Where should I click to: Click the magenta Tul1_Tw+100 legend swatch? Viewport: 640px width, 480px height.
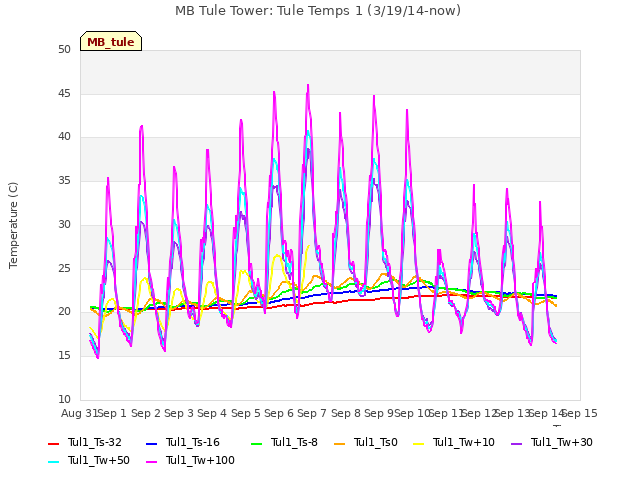coord(151,461)
